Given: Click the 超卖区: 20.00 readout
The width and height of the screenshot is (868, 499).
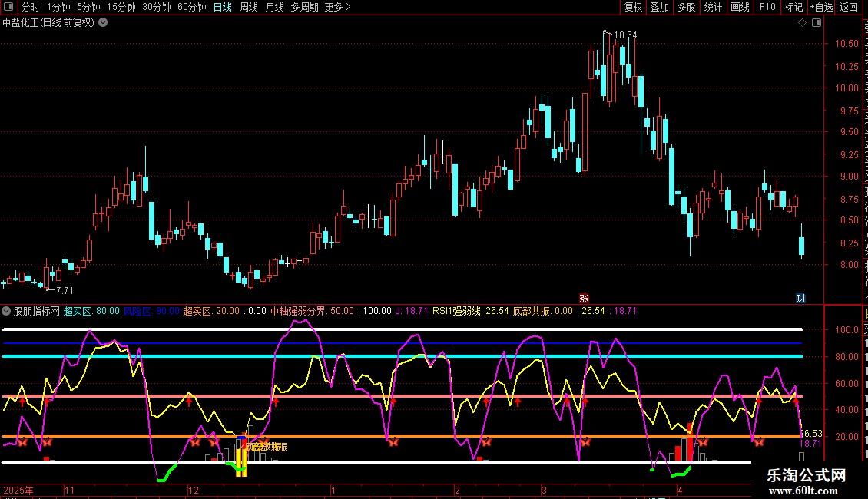Looking at the screenshot, I should 211,311.
